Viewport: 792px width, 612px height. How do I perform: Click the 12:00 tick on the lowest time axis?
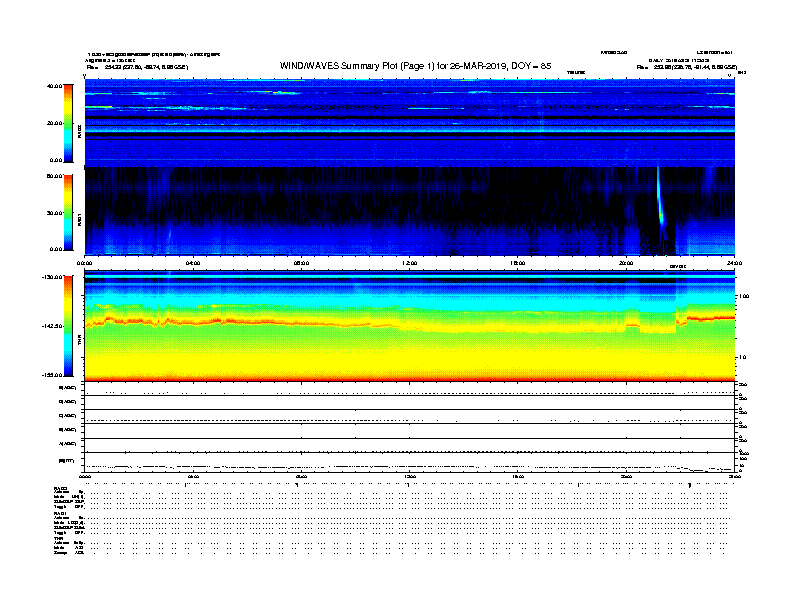pos(410,476)
